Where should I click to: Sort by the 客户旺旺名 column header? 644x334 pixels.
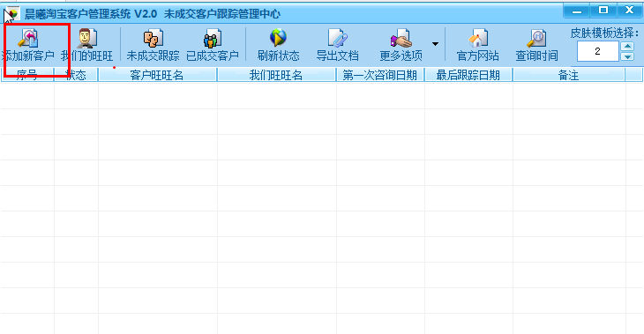pyautogui.click(x=158, y=75)
